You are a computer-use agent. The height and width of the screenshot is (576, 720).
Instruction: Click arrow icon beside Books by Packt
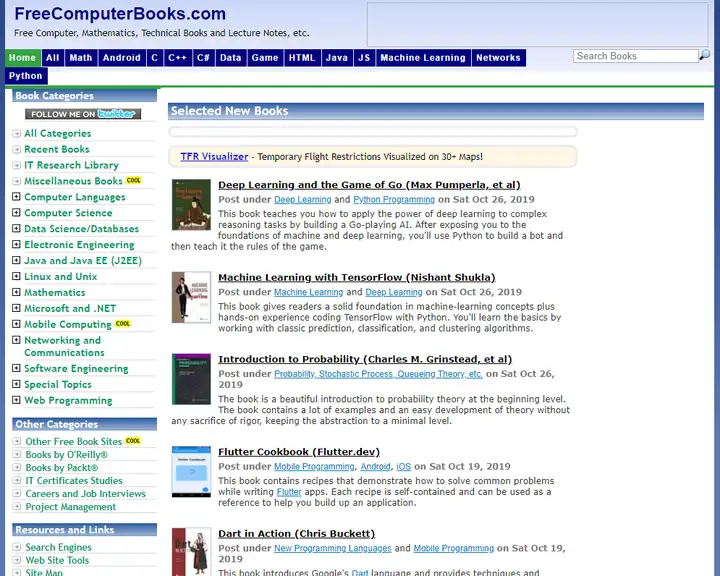click(x=17, y=467)
